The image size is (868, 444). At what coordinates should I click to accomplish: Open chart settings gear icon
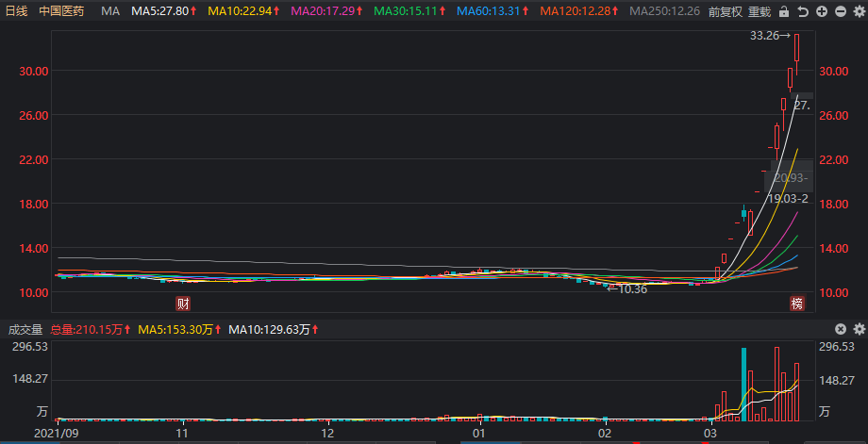pyautogui.click(x=859, y=11)
